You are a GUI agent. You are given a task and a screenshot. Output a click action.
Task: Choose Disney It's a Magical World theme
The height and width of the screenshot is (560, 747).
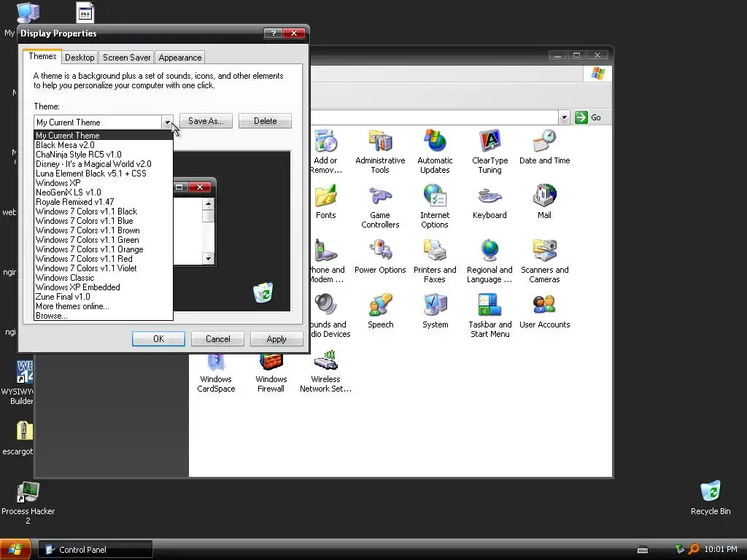(x=104, y=164)
